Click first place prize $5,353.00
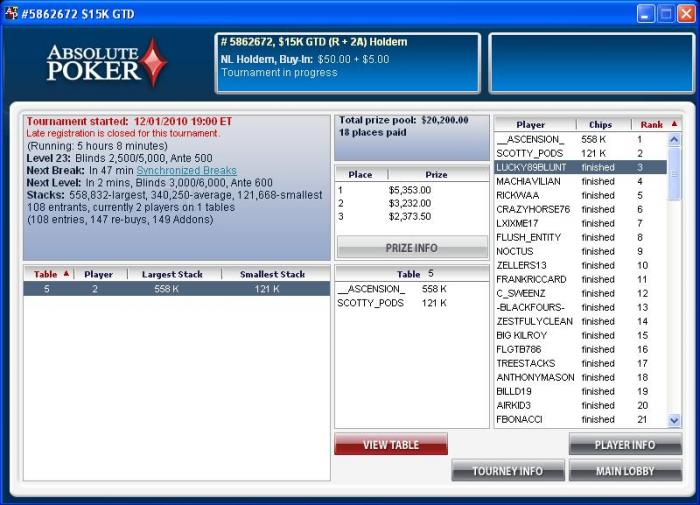Viewport: 700px width, 505px height. (410, 190)
